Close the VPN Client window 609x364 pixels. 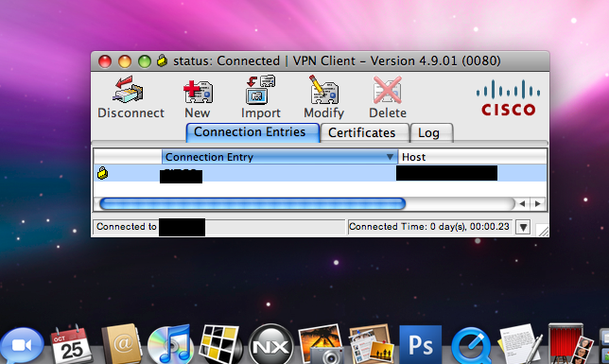pos(105,61)
